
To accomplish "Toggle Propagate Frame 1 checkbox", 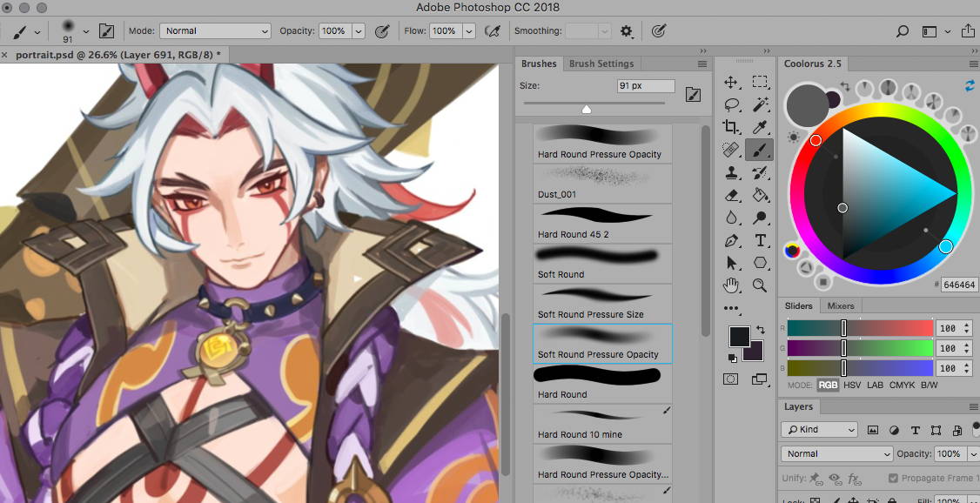I will click(x=893, y=478).
